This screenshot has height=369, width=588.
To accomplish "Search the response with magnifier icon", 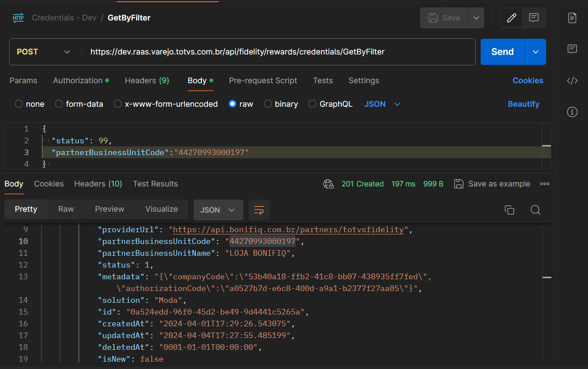I will click(x=535, y=210).
